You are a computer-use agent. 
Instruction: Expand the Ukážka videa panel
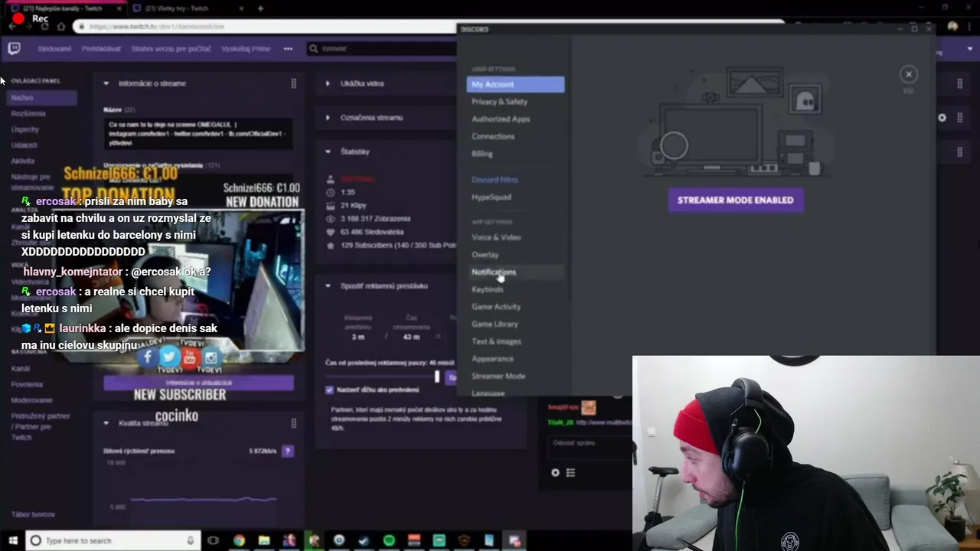328,83
